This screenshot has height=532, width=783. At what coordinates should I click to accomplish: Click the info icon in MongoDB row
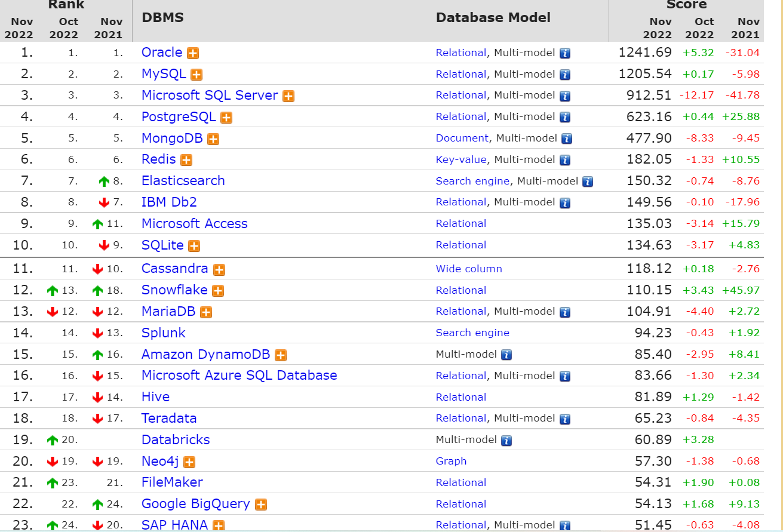[567, 139]
